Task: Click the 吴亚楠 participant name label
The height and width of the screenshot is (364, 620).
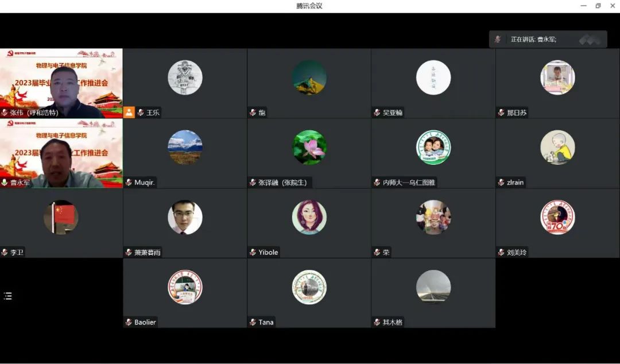Action: tap(393, 113)
